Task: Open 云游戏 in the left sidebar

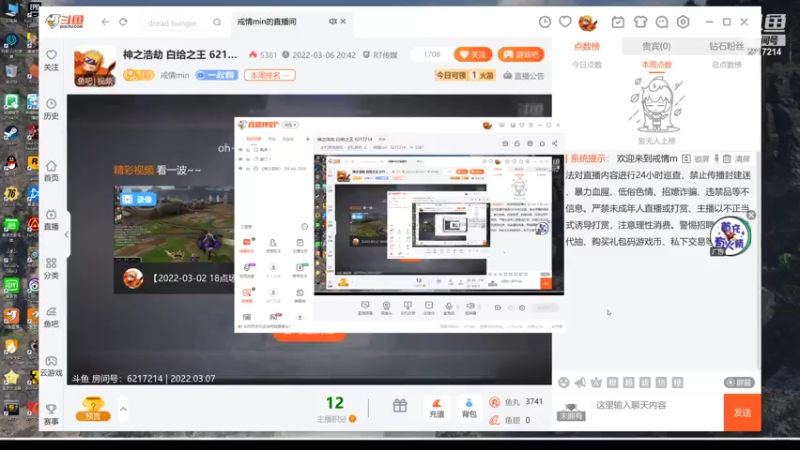Action: click(51, 366)
